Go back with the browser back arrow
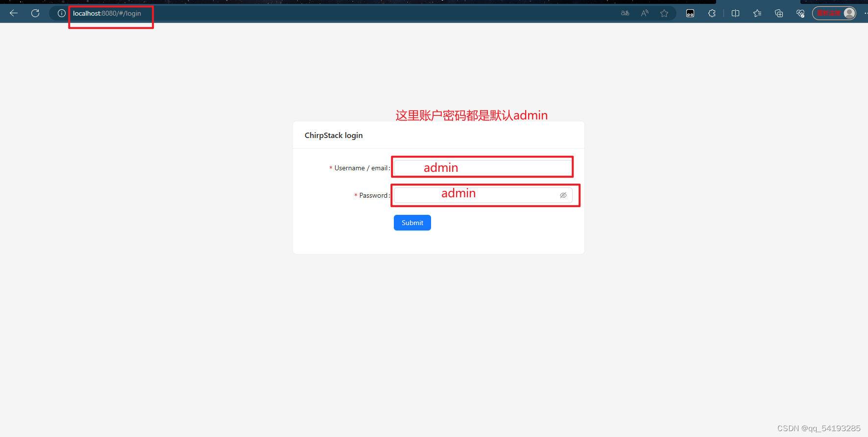Image resolution: width=868 pixels, height=437 pixels. 14,13
